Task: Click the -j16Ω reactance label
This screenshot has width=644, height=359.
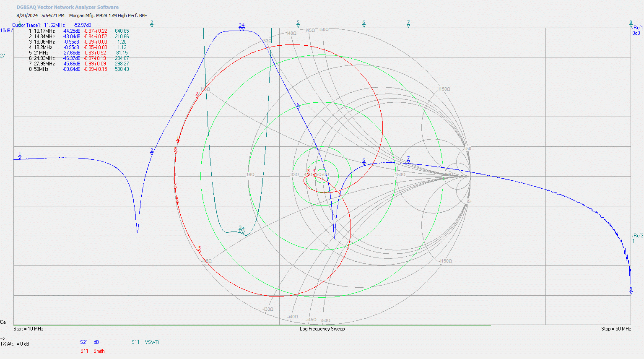Action: tap(206, 261)
